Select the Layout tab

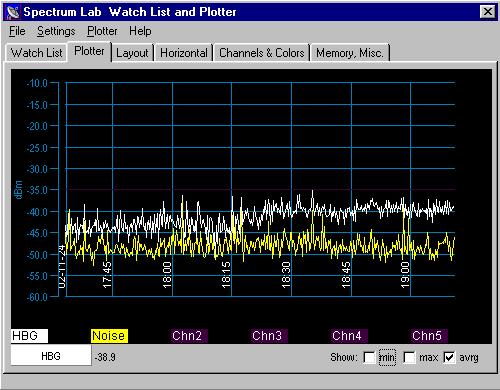point(132,53)
